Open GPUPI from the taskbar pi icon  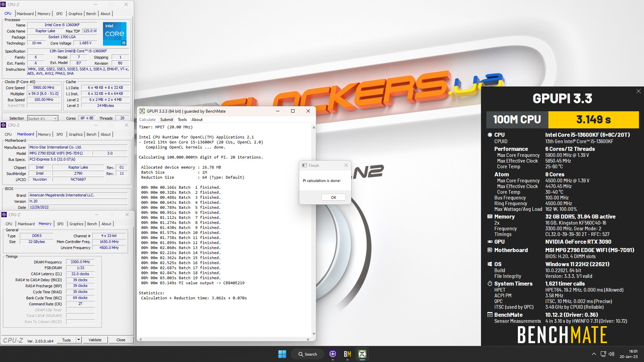click(x=362, y=354)
